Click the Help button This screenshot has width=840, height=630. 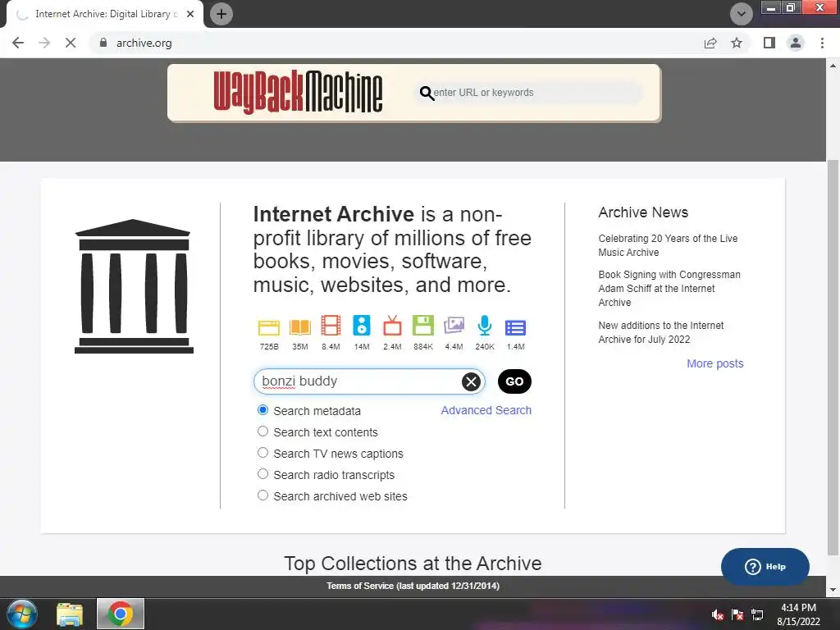click(x=765, y=567)
